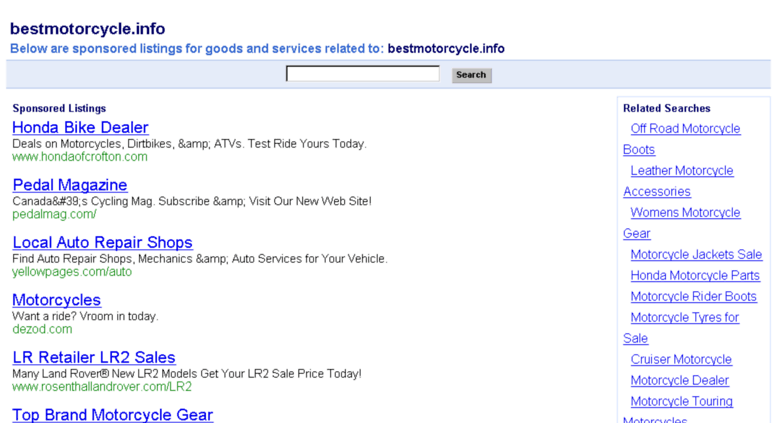The width and height of the screenshot is (777, 423).
Task: Open Motorcycle Dealer related search
Action: pyautogui.click(x=679, y=380)
